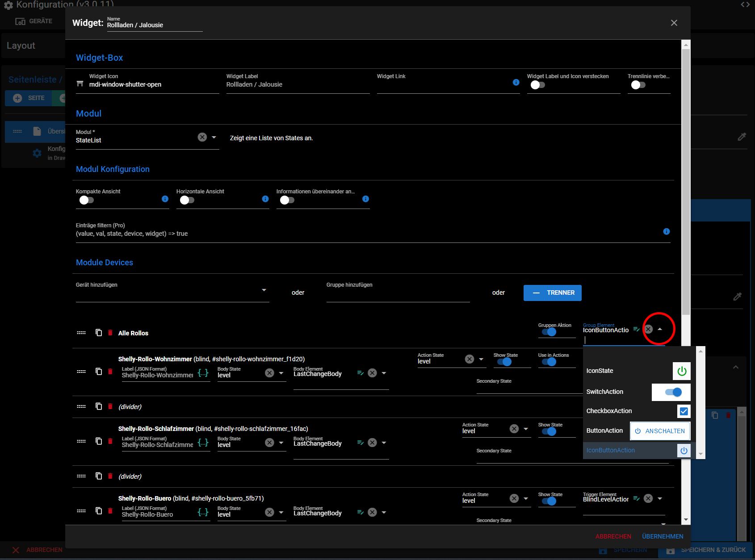Select SwitchAction from the dropdown list
This screenshot has height=560, width=755.
[639, 392]
